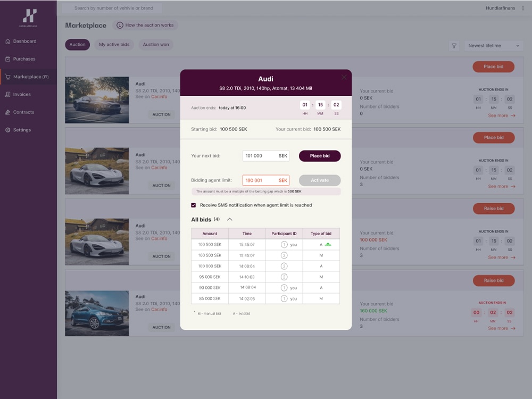Screen dimensions: 532x399
Task: Open the blue hatchback car thumbnail
Action: point(97,313)
